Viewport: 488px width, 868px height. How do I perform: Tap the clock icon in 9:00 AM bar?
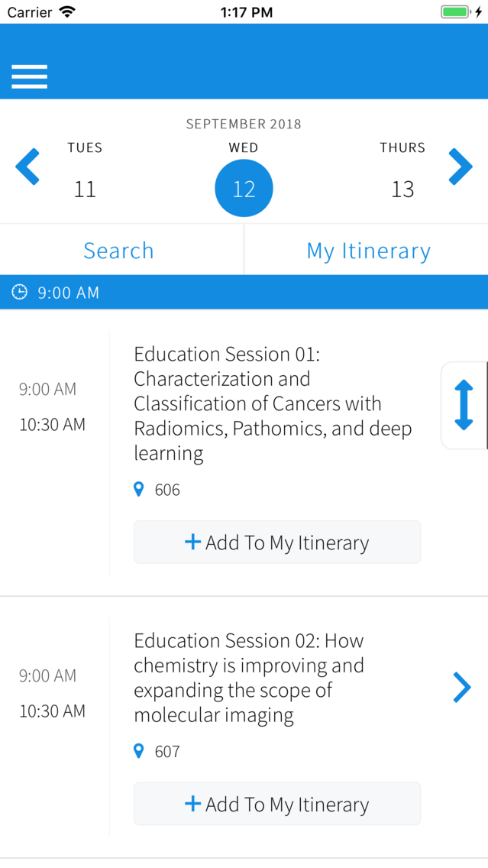19,292
